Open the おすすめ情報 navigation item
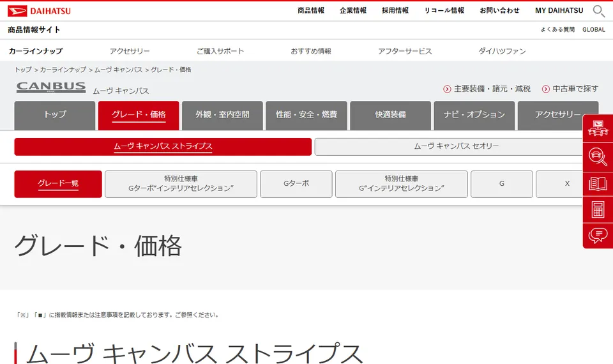Screen dimensions: 613x364 click(311, 51)
